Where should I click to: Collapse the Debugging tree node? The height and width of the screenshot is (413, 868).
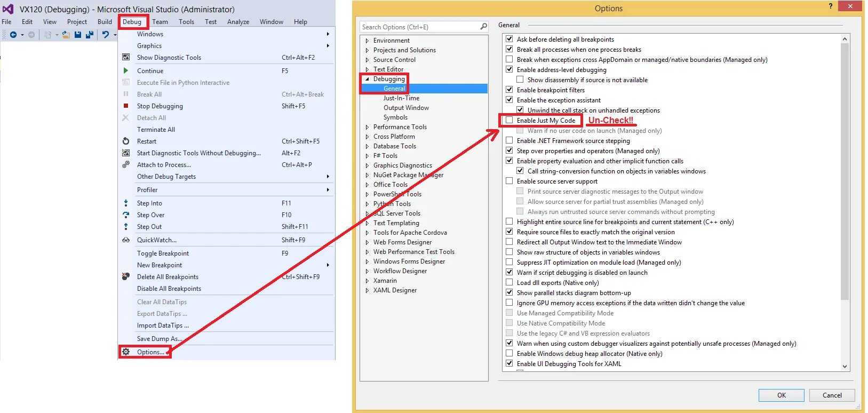pos(367,79)
